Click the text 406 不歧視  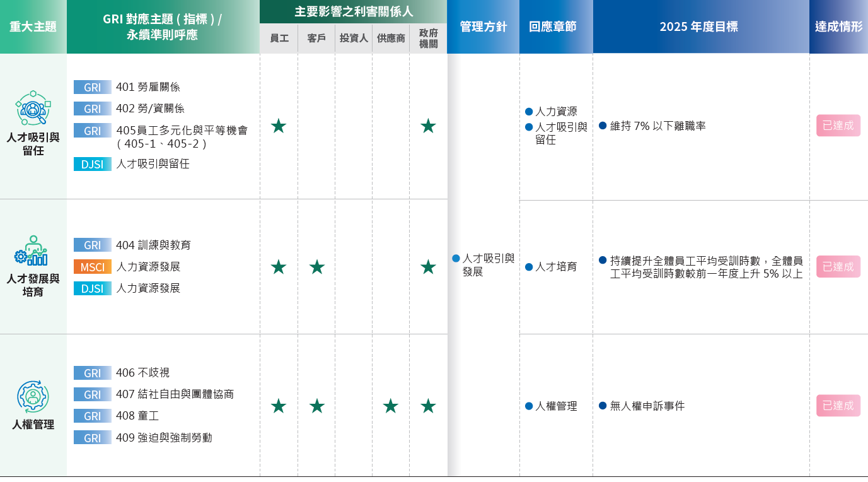point(142,373)
